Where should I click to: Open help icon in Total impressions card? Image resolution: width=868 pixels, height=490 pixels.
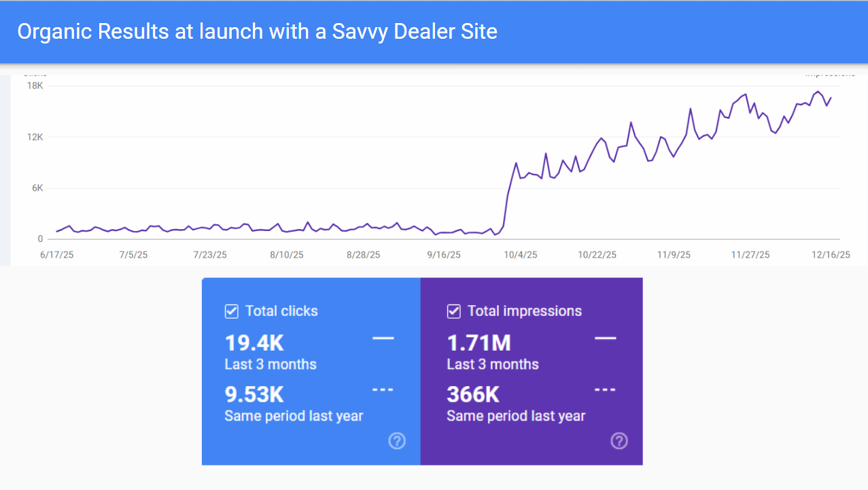click(x=619, y=441)
